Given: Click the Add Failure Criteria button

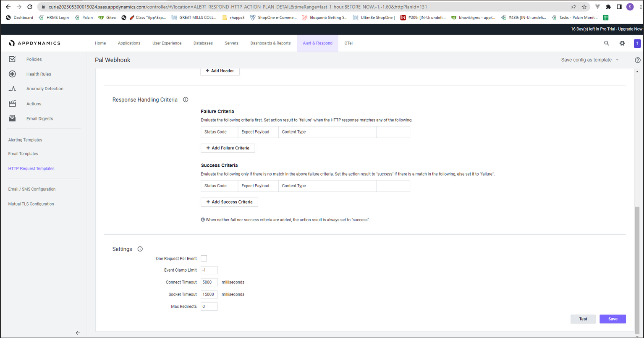Looking at the screenshot, I should pos(228,148).
